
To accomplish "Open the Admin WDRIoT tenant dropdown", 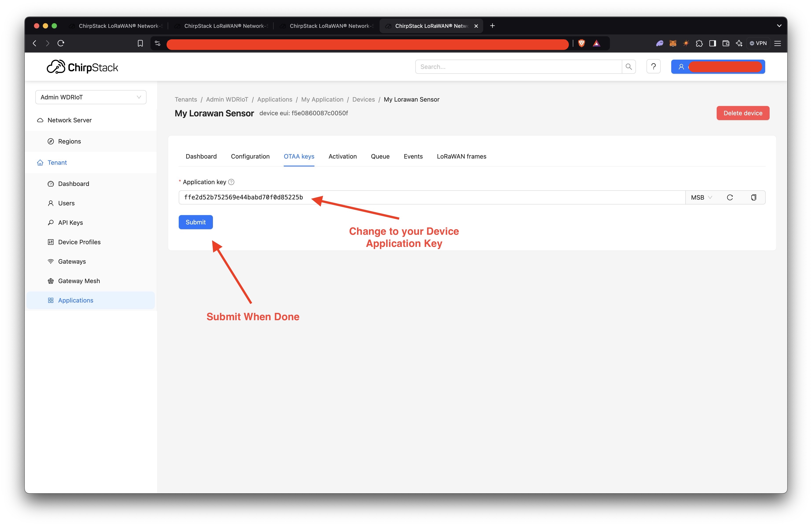I will 91,97.
